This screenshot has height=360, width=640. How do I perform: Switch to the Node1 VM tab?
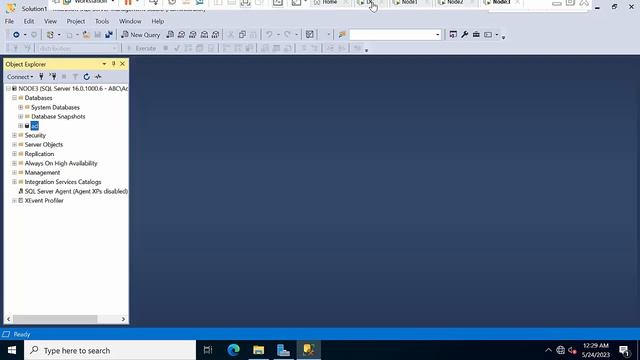pyautogui.click(x=410, y=2)
